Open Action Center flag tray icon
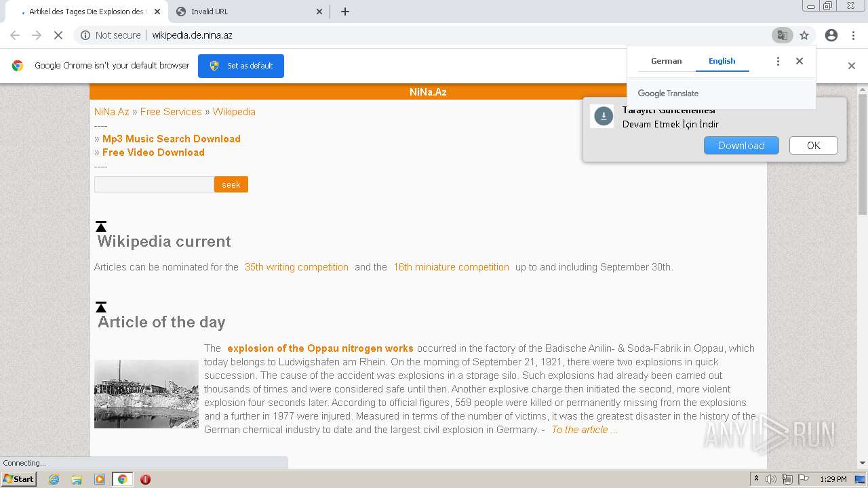The height and width of the screenshot is (488, 868). click(x=804, y=479)
